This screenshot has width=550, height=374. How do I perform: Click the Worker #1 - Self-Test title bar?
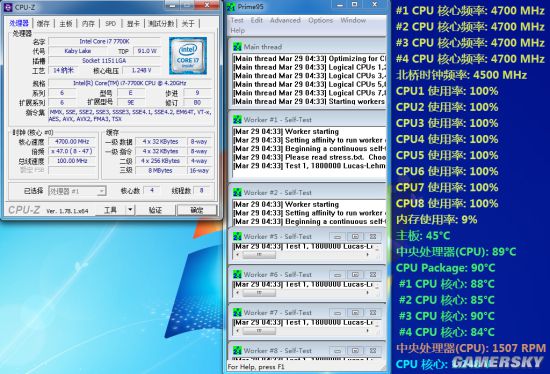(x=308, y=120)
